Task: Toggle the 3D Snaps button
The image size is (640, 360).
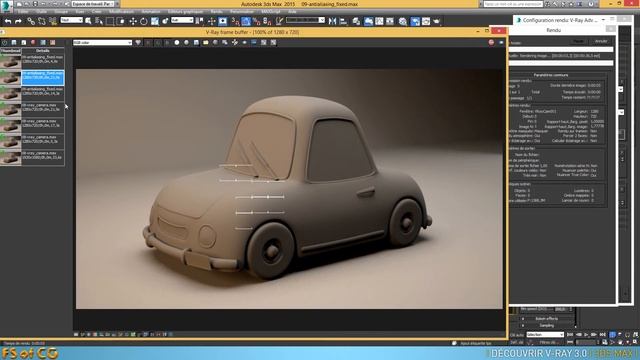Action: 235,21
